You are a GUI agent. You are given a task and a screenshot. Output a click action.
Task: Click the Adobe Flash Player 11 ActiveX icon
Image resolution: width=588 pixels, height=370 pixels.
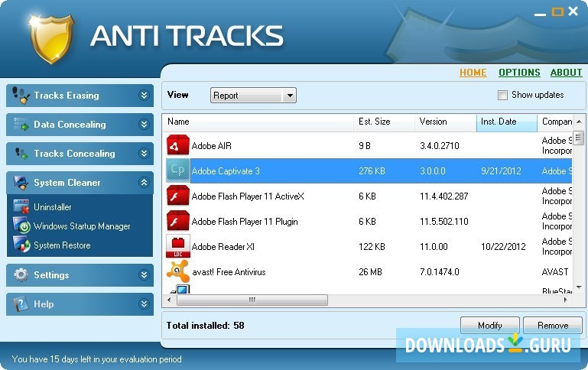click(177, 196)
